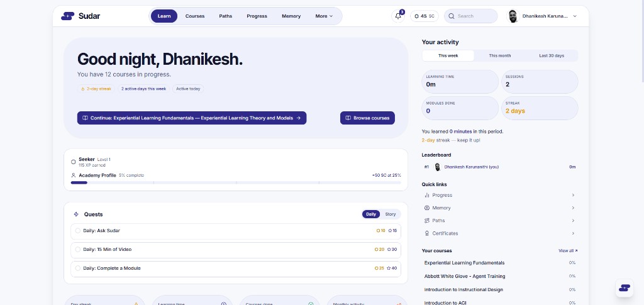
Task: Continue Experiential Learning Fundamentals course
Action: (192, 118)
